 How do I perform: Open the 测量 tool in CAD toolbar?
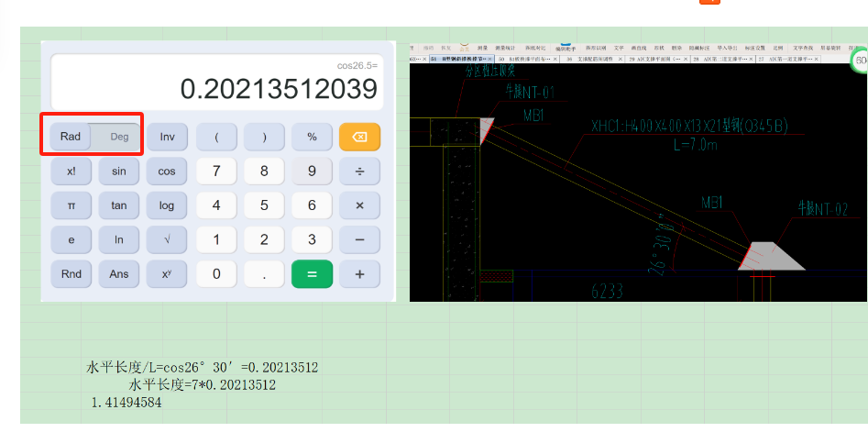pyautogui.click(x=483, y=49)
